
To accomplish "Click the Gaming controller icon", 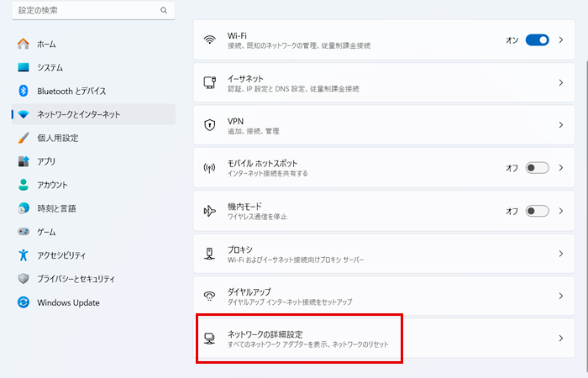I will click(x=24, y=232).
